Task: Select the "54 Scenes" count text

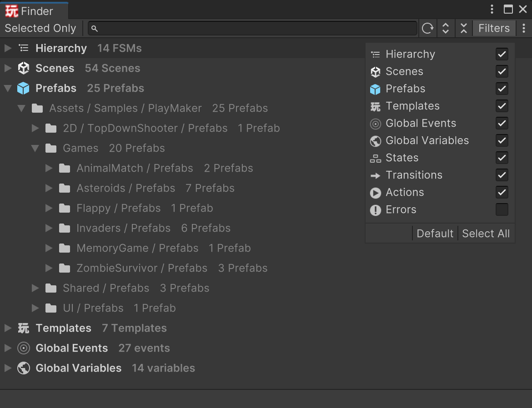Action: tap(113, 68)
